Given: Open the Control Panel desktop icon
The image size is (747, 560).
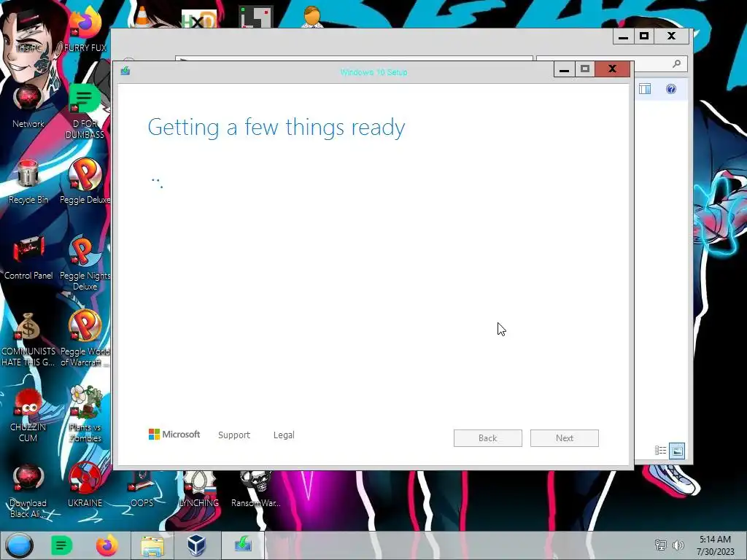Looking at the screenshot, I should point(28,257).
